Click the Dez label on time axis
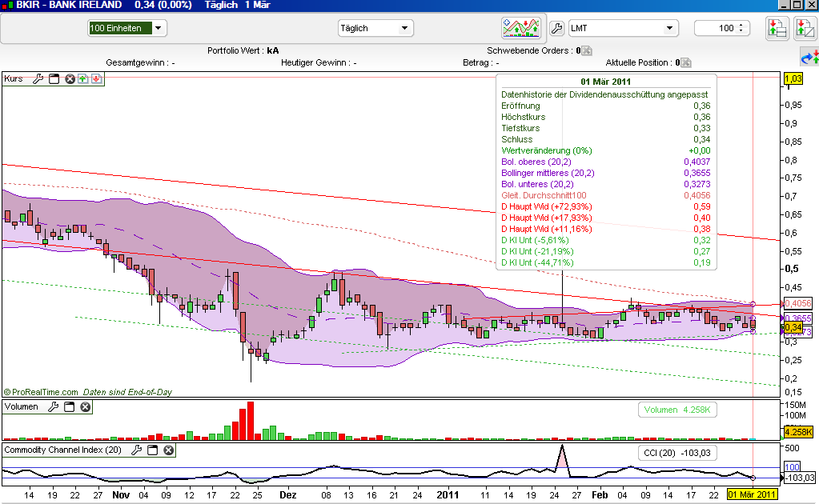The width and height of the screenshot is (819, 504). click(x=287, y=494)
